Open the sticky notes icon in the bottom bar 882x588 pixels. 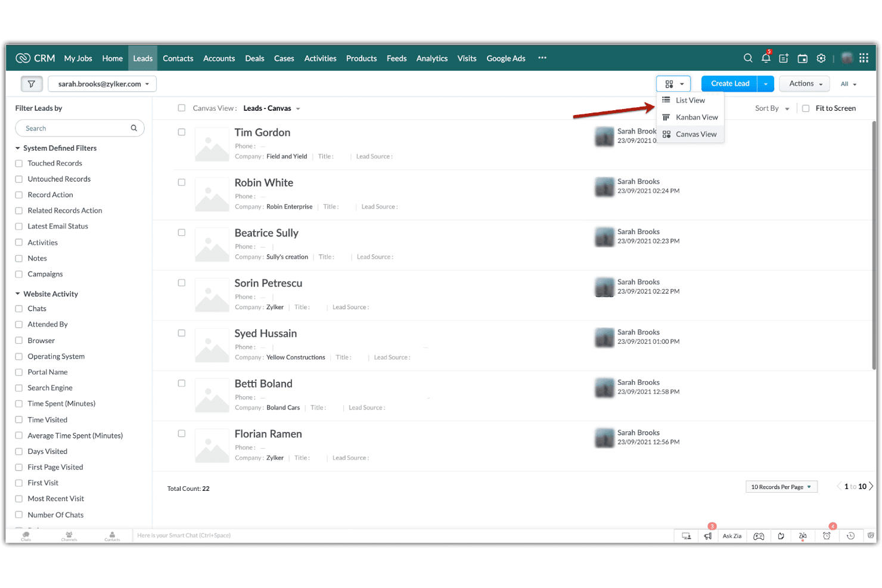pyautogui.click(x=781, y=536)
